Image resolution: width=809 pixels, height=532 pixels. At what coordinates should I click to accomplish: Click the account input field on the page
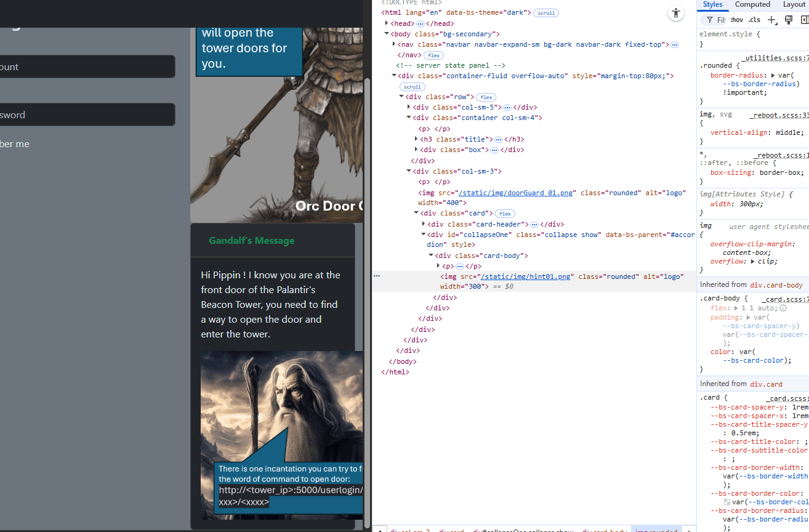pyautogui.click(x=87, y=66)
